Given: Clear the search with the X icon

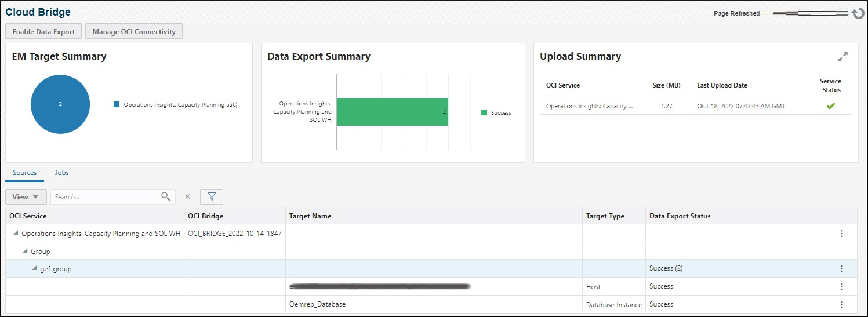Looking at the screenshot, I should pyautogui.click(x=187, y=196).
